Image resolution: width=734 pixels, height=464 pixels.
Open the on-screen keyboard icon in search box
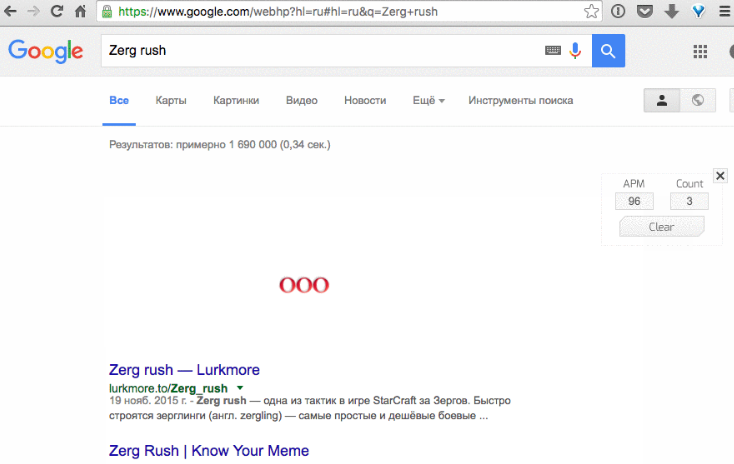[x=553, y=50]
